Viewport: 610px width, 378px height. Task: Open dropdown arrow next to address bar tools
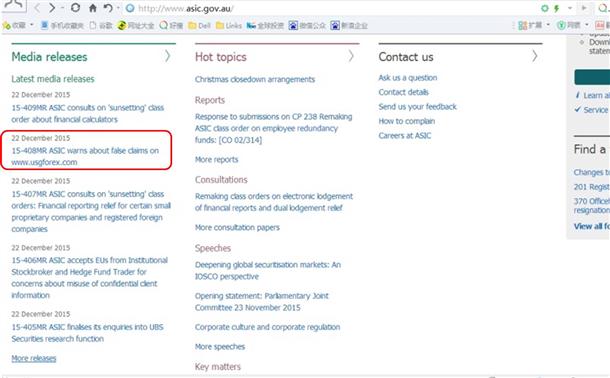[x=570, y=8]
